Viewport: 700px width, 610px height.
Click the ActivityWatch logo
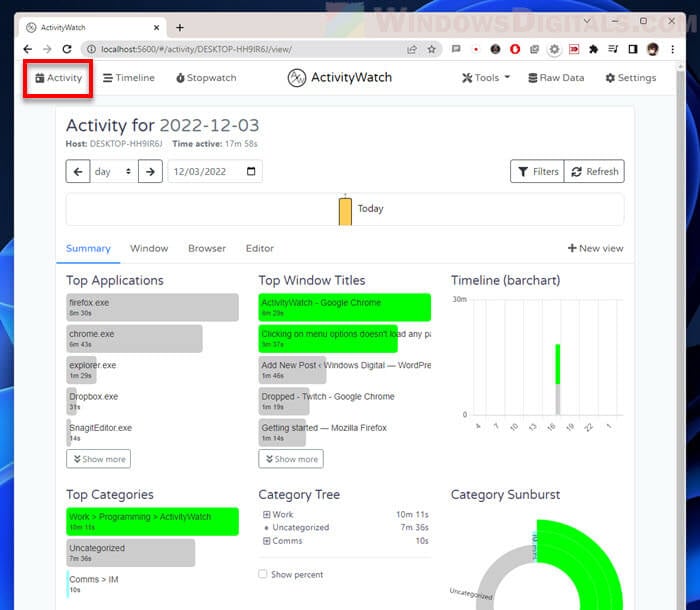coord(340,78)
